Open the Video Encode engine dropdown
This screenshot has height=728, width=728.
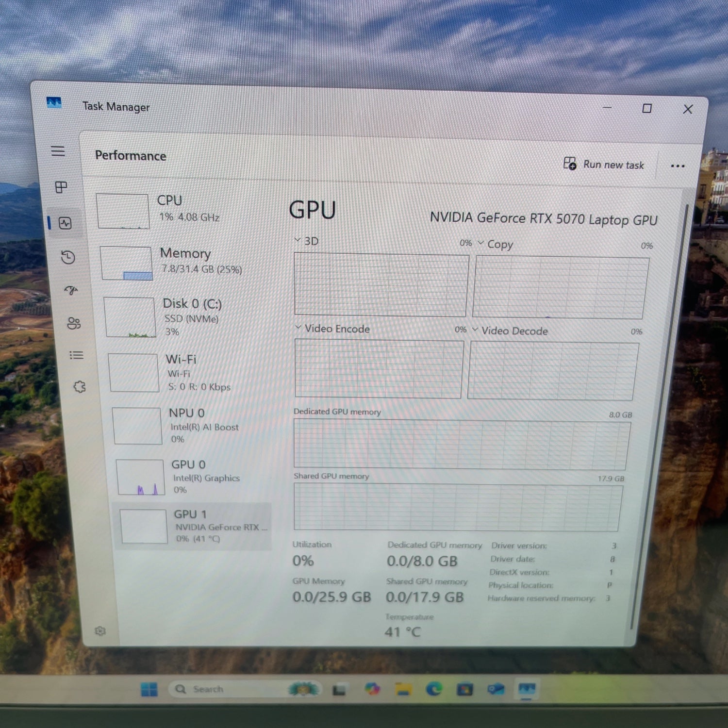(x=298, y=328)
